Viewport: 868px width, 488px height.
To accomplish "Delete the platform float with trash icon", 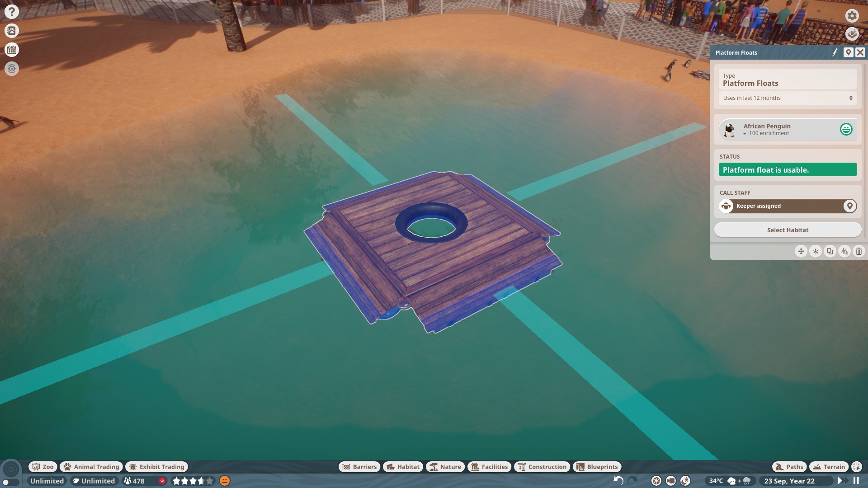I will click(859, 251).
